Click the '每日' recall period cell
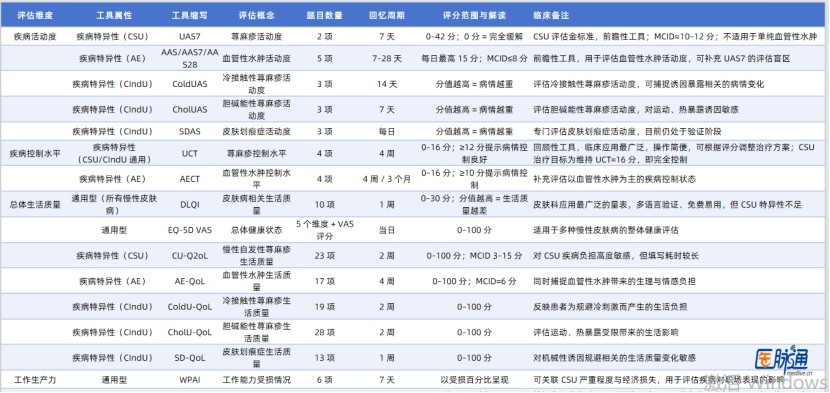This screenshot has height=393, width=830. click(x=386, y=131)
